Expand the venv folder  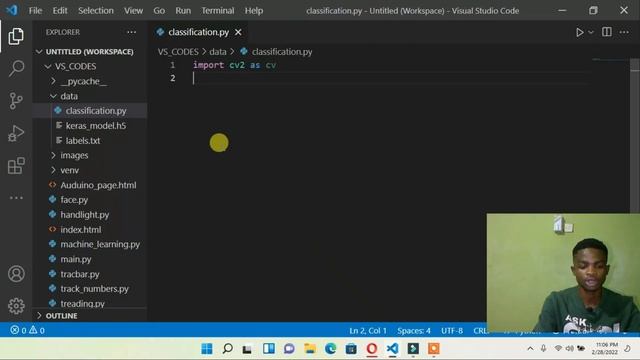pyautogui.click(x=89, y=170)
